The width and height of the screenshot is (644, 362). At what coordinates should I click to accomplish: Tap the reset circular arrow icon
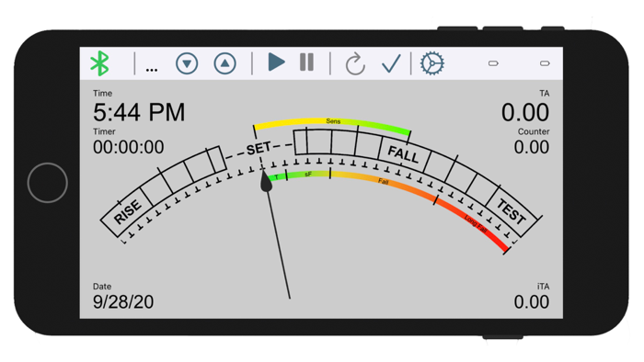[355, 64]
